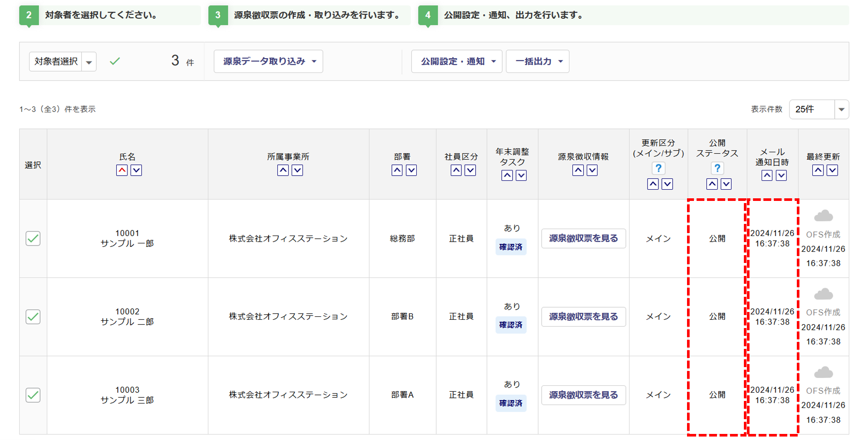Click 公開 status in サンプル 三郎 row
The height and width of the screenshot is (440, 868).
717,395
